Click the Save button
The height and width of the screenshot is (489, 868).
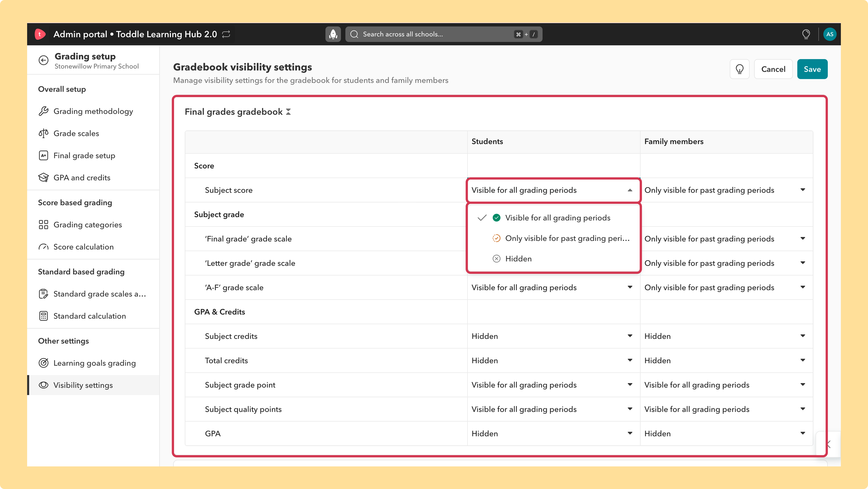[x=812, y=69]
